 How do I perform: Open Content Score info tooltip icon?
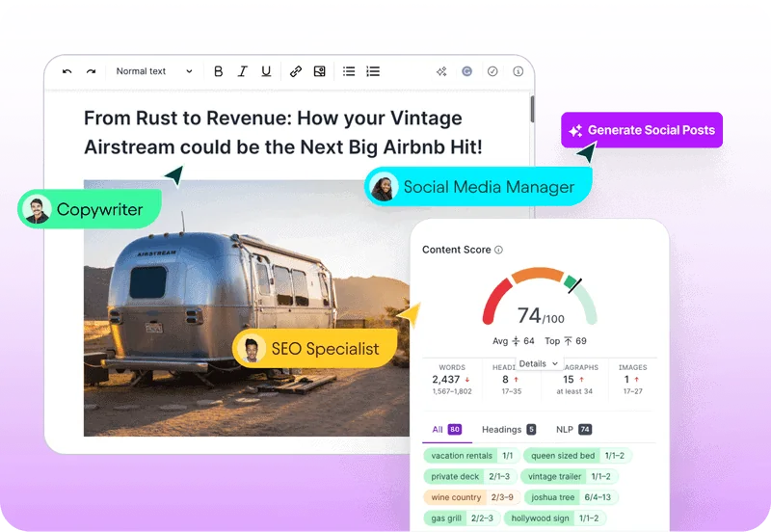point(498,250)
